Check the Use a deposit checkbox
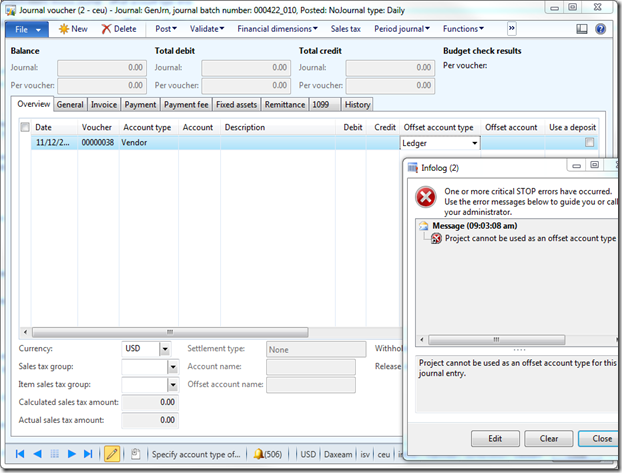Screen dimensions: 622x473 click(589, 142)
